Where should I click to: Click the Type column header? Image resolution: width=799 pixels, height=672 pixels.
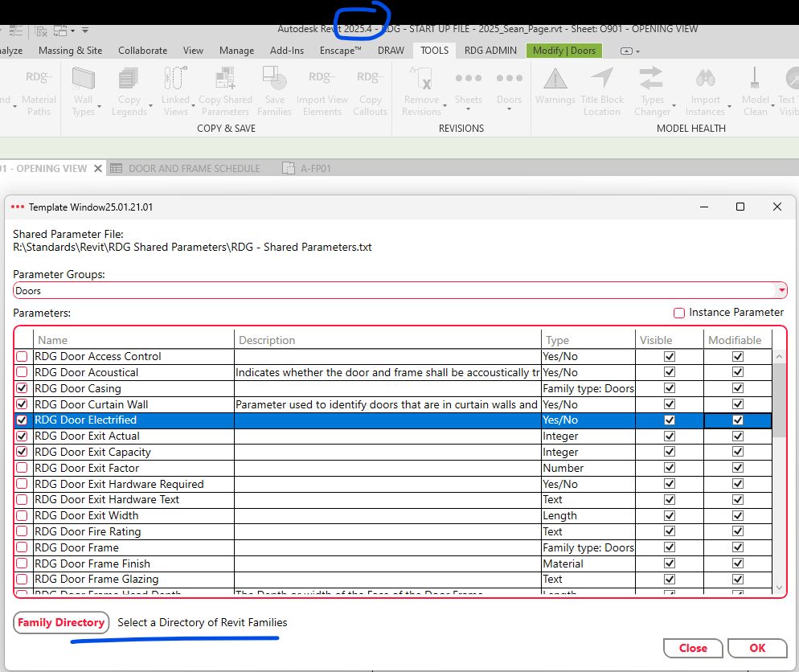pyautogui.click(x=588, y=340)
